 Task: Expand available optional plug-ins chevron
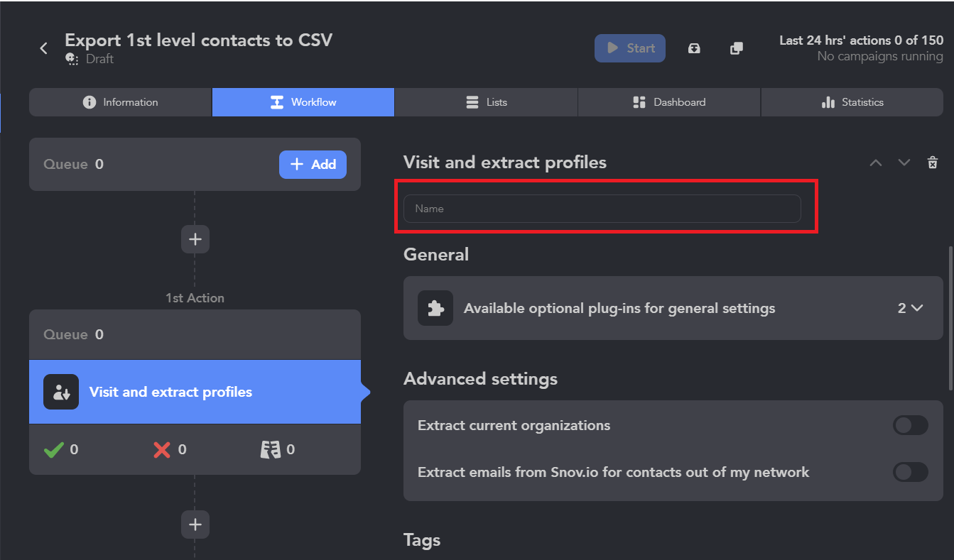(x=916, y=308)
